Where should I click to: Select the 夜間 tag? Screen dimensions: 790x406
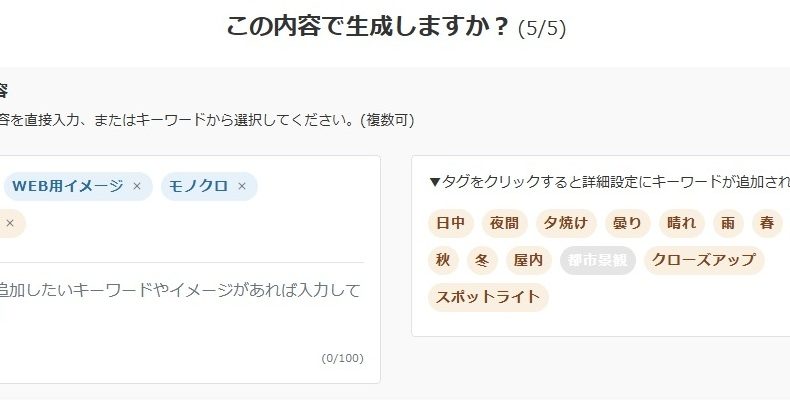click(505, 223)
